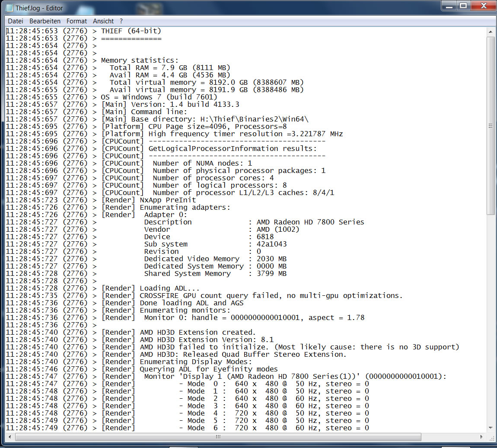Click 'CPU Page size=4096, Processors=8' line

(x=194, y=127)
